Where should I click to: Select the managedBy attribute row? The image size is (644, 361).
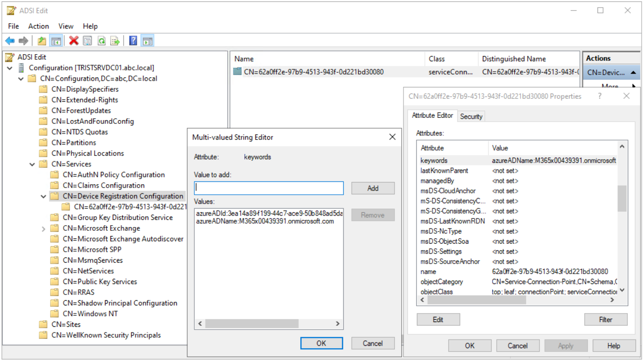pos(517,181)
